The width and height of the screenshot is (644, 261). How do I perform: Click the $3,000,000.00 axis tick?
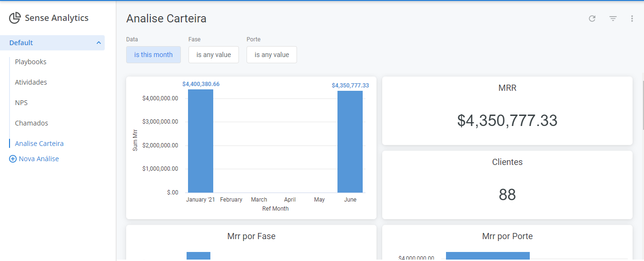pyautogui.click(x=160, y=122)
